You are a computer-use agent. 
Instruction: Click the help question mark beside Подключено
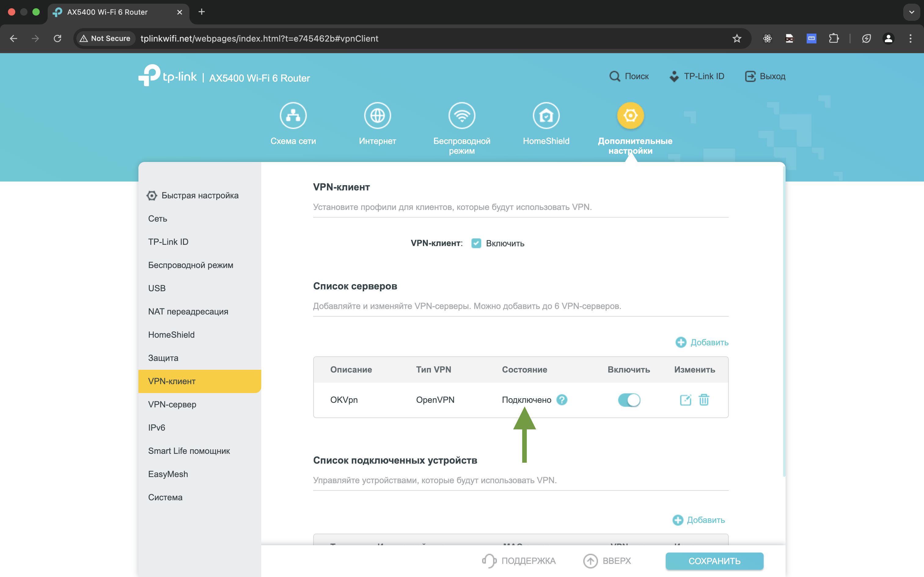562,399
